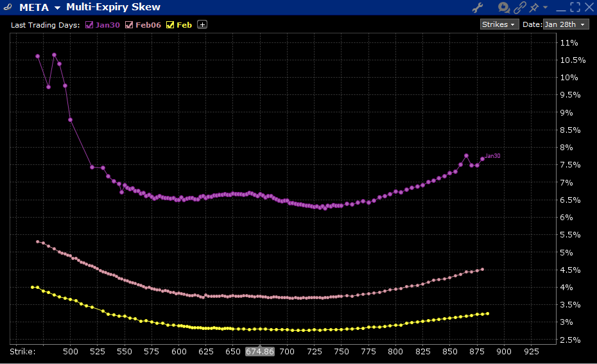Click the 925 strike axis label
Screen dimensions: 597x364
[531, 351]
